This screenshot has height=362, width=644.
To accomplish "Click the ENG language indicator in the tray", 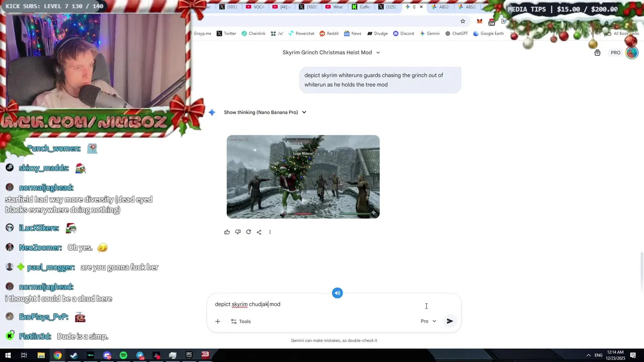I will point(598,355).
